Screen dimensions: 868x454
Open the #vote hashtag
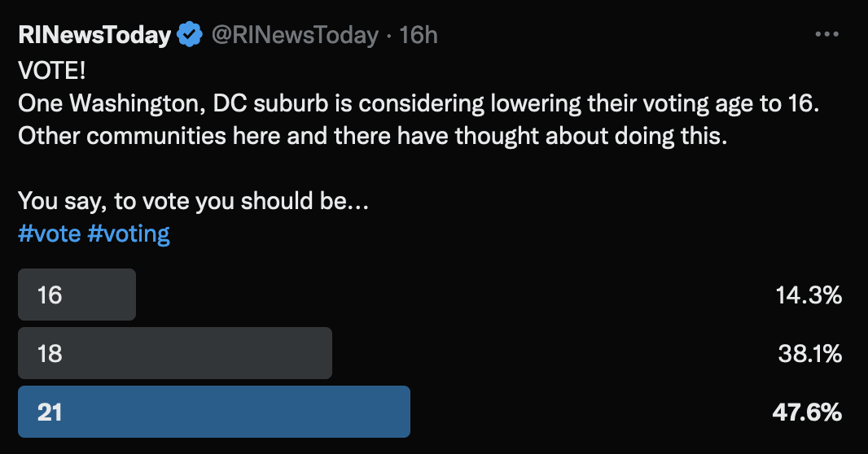coord(49,234)
